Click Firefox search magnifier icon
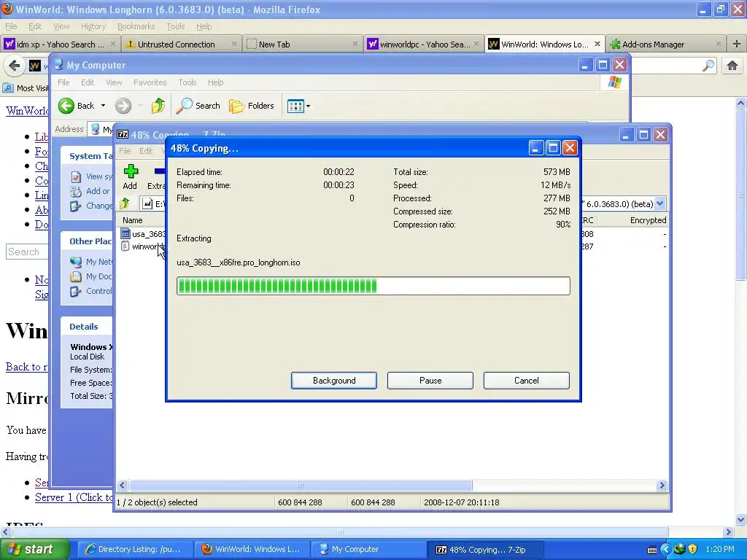Viewport: 747px width, 560px height. coord(708,65)
